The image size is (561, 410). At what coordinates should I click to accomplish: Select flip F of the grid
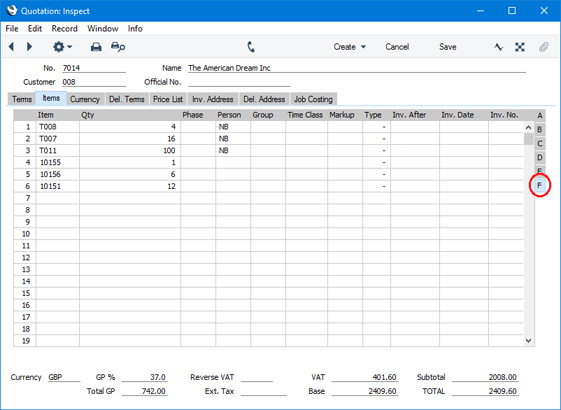coord(540,185)
